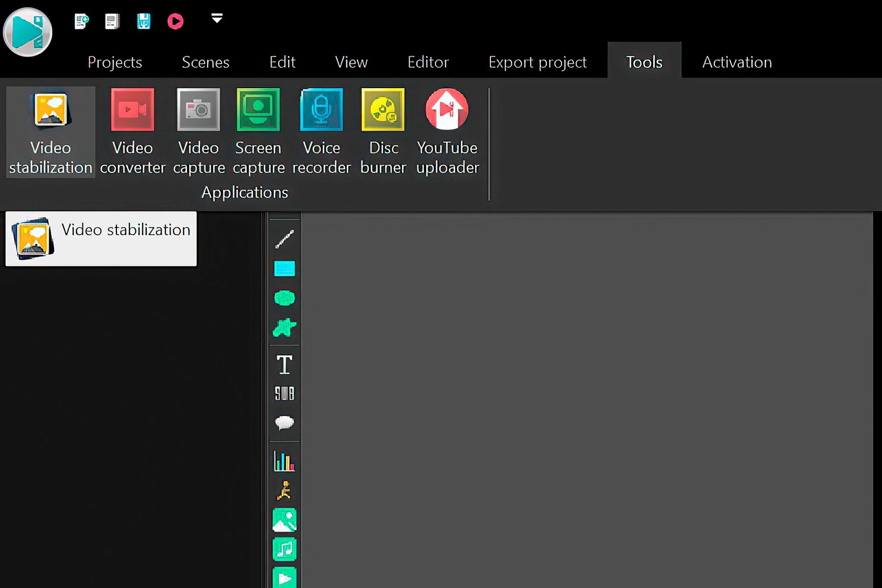Switch to the Editor tab

tap(427, 62)
